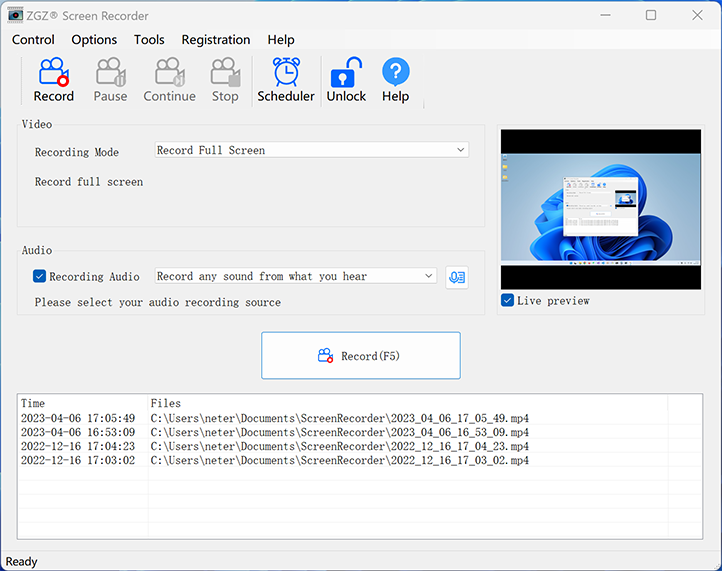Select recording 2022_12_16_17_03_02.mp4

(339, 460)
